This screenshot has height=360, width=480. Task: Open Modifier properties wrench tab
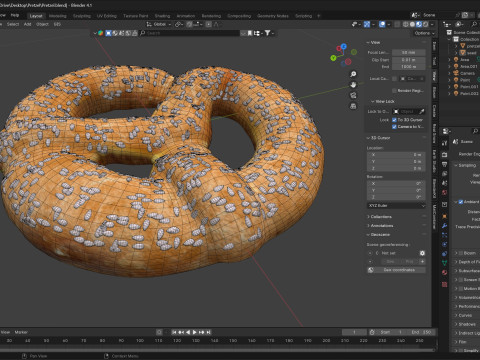tap(444, 226)
